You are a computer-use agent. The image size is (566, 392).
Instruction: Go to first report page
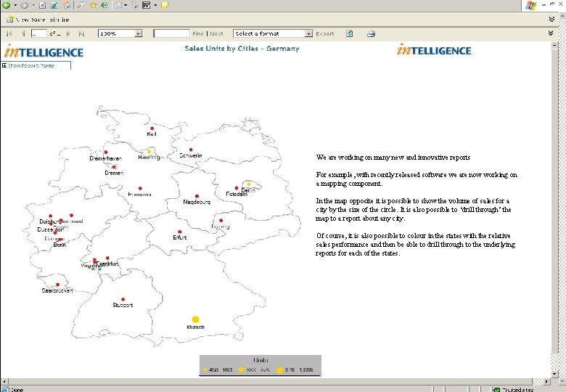(x=9, y=33)
